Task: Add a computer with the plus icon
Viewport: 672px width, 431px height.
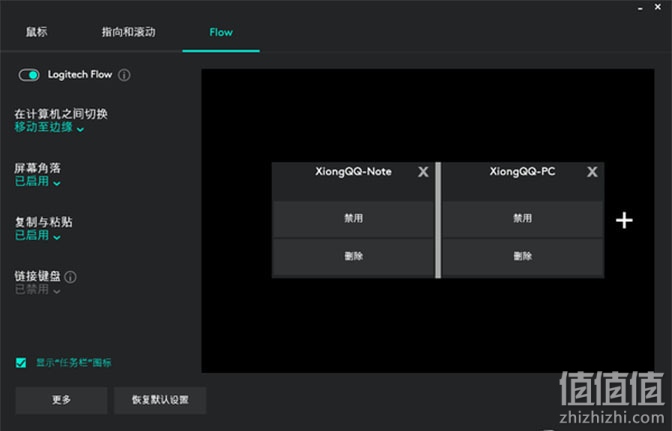Action: [x=624, y=220]
